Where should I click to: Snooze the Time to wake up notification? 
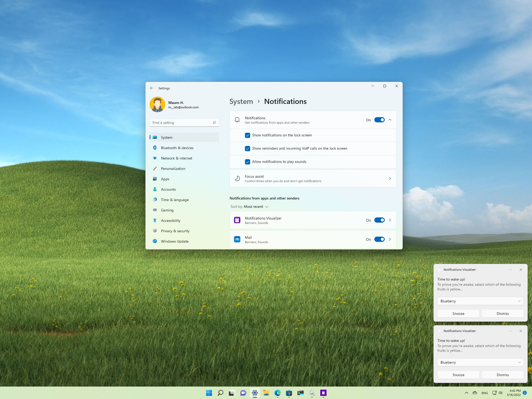458,313
